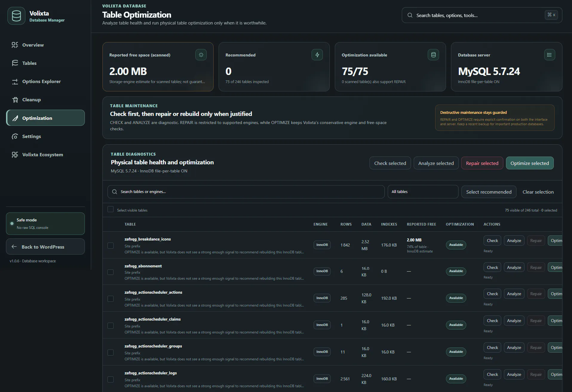Click the Options Explorer sliders icon
The image size is (572, 392).
click(x=15, y=82)
